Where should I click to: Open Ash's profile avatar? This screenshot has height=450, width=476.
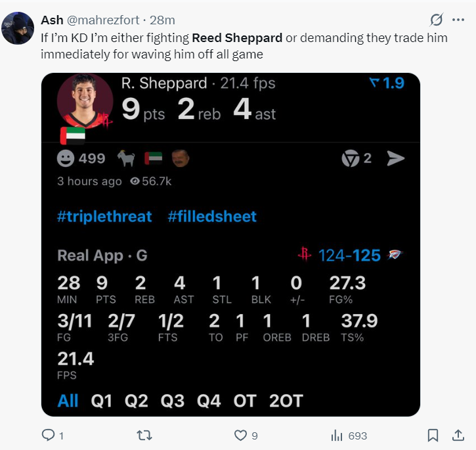[x=18, y=28]
